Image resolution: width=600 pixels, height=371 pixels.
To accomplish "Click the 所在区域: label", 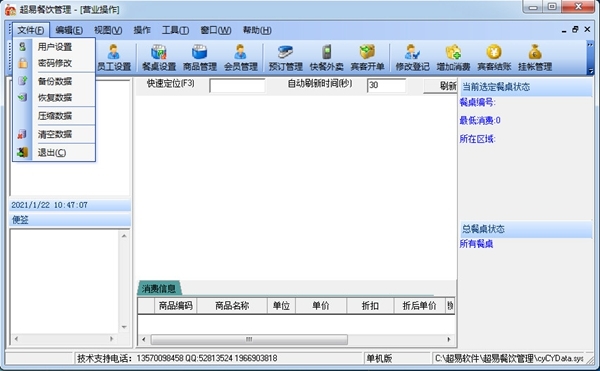I will 478,139.
